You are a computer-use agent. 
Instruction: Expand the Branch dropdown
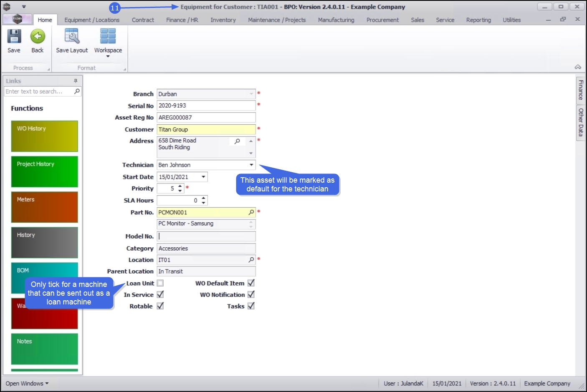251,94
